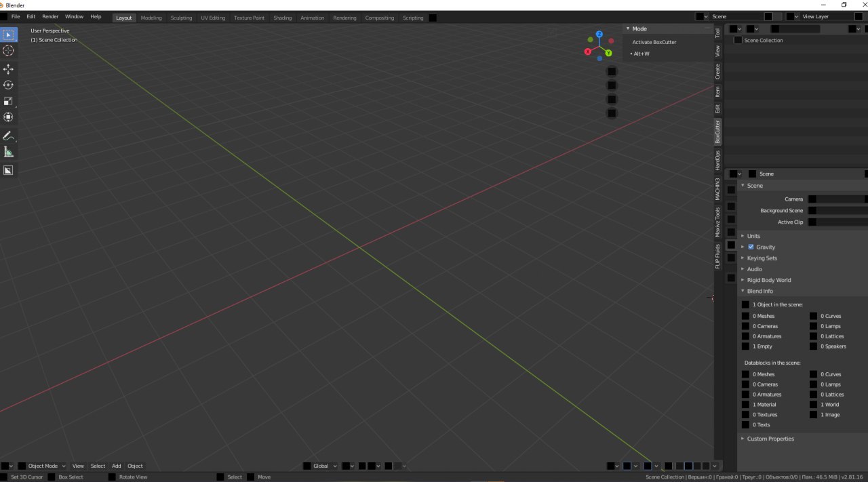
Task: Select the Scale tool
Action: [9, 101]
